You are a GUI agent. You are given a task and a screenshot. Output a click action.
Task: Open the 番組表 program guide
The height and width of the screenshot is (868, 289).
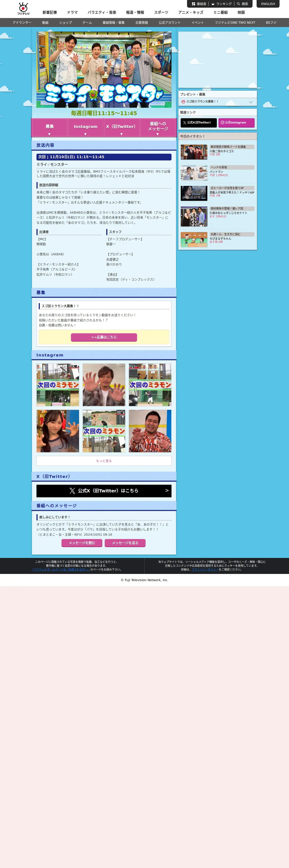click(x=199, y=4)
